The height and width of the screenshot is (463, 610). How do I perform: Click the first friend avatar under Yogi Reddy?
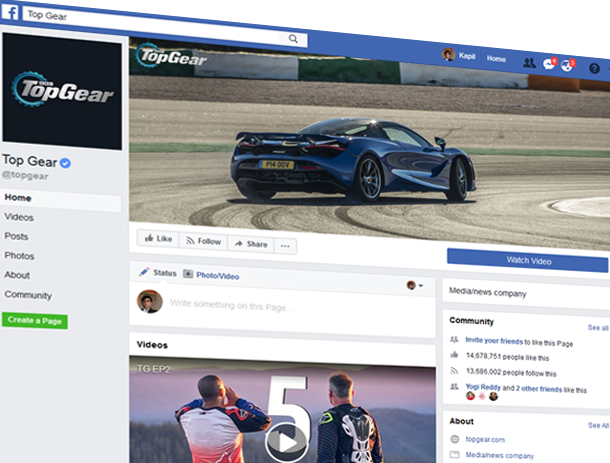(470, 396)
